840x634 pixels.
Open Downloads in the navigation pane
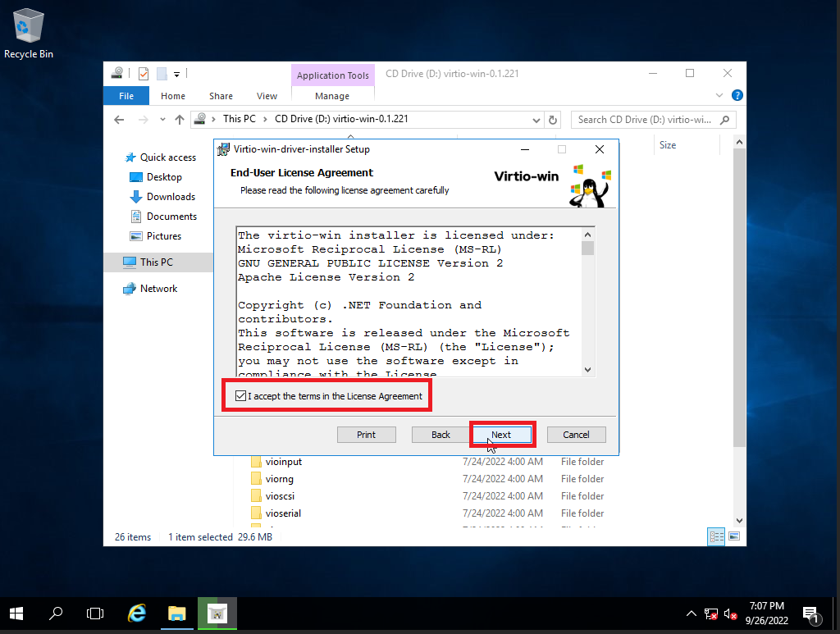click(x=171, y=197)
